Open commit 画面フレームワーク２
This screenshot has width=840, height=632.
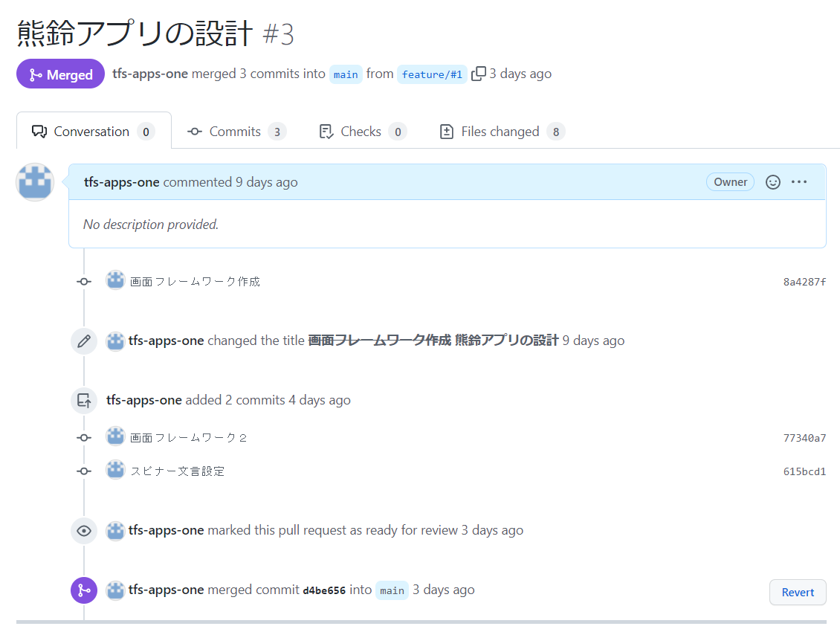pos(189,438)
